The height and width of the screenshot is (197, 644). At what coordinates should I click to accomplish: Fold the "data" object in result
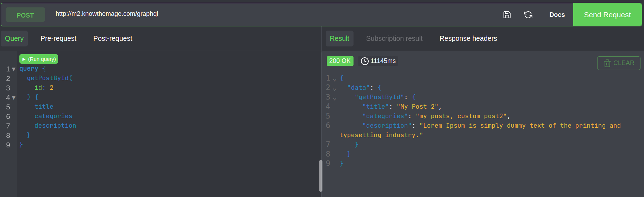coord(334,89)
